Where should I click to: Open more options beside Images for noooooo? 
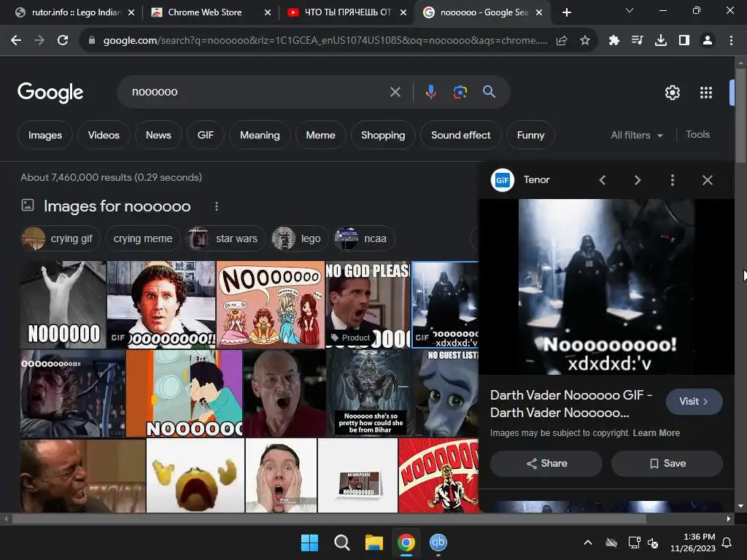coord(216,206)
